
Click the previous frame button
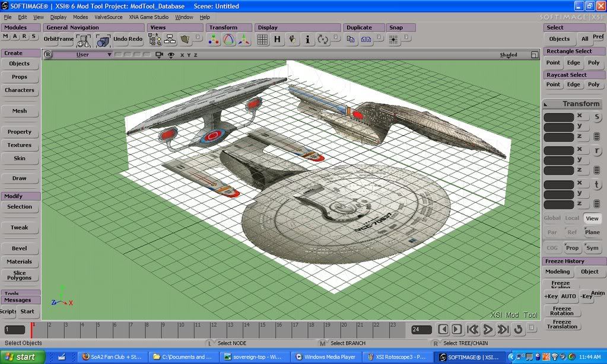443,329
